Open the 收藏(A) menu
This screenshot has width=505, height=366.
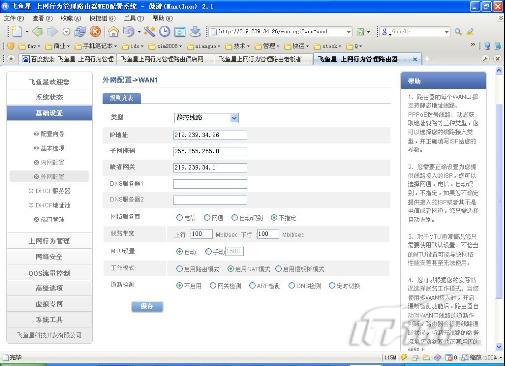point(71,18)
